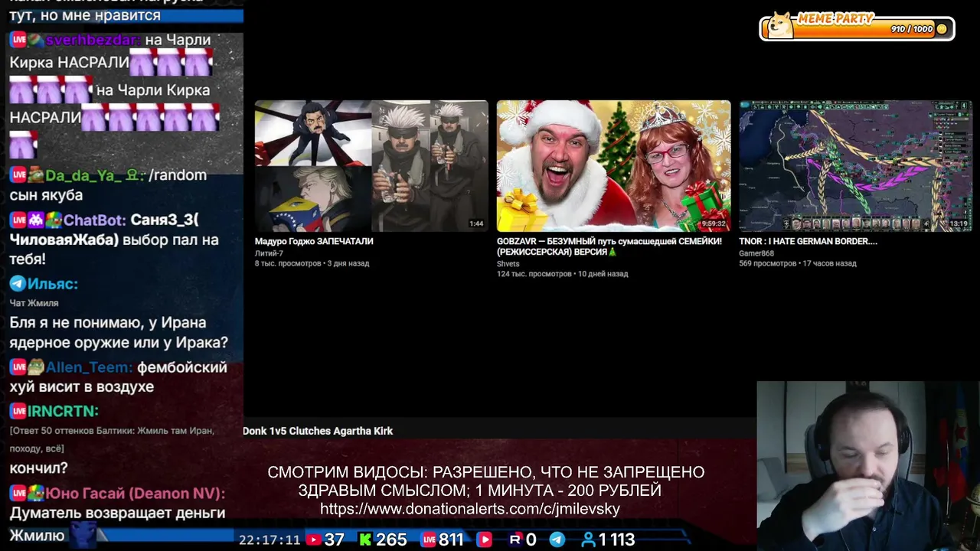Click the space invader badge beside ChatBot
Image resolution: width=980 pixels, height=551 pixels.
36,220
